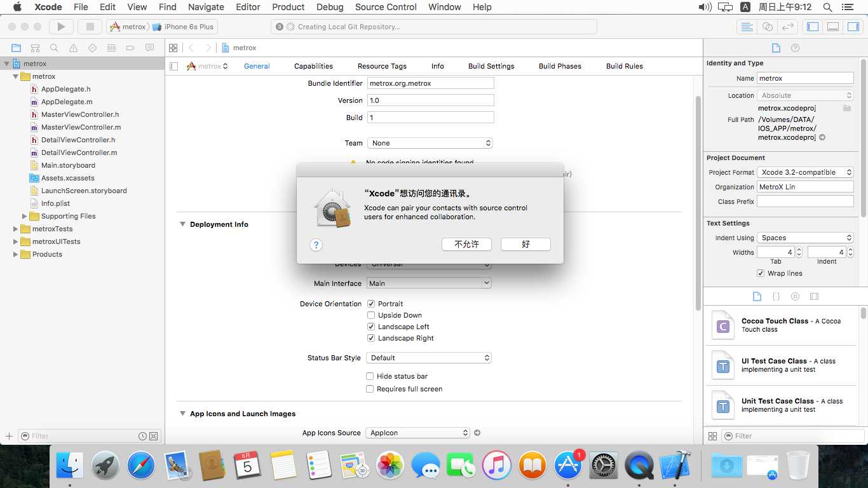Image resolution: width=868 pixels, height=488 pixels.
Task: Open the Editor menu
Action: (248, 7)
